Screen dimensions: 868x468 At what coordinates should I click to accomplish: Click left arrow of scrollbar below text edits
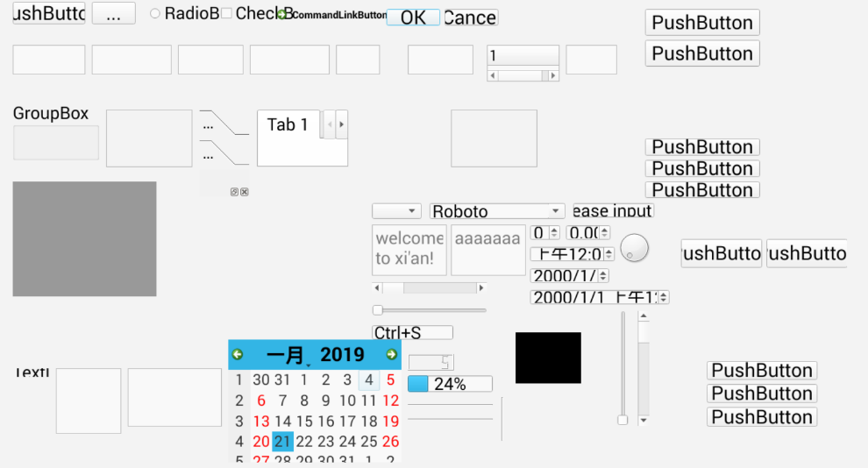coord(378,287)
